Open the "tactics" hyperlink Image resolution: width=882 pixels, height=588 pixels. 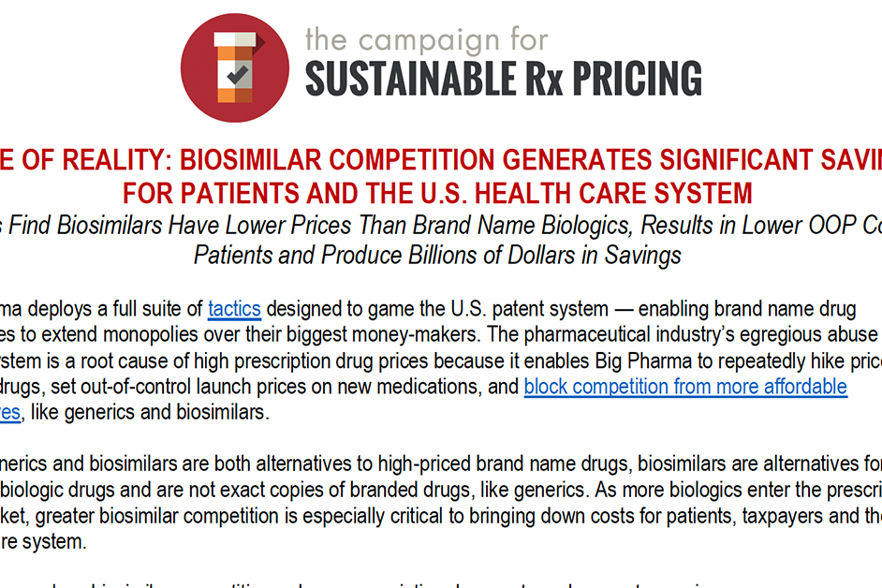point(234,308)
